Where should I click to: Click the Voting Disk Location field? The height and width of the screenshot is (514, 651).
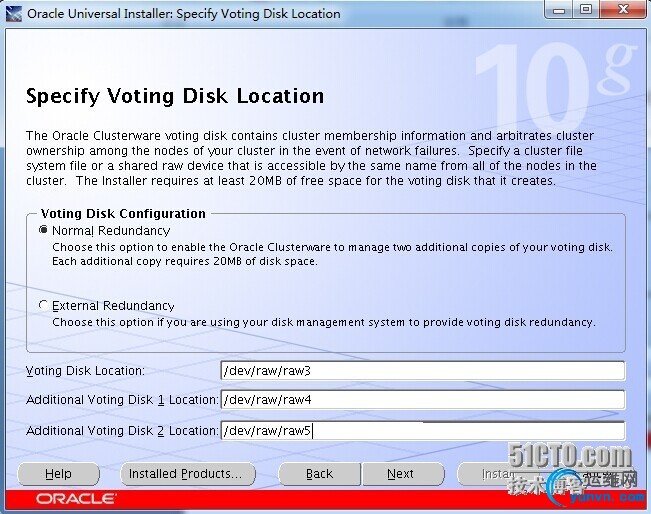tap(423, 370)
